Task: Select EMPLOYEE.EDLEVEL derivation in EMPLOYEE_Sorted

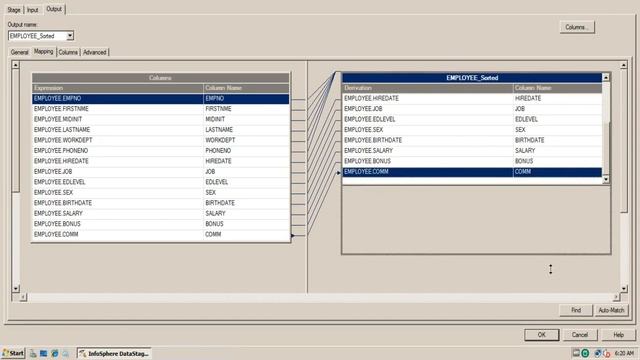Action: pyautogui.click(x=427, y=119)
